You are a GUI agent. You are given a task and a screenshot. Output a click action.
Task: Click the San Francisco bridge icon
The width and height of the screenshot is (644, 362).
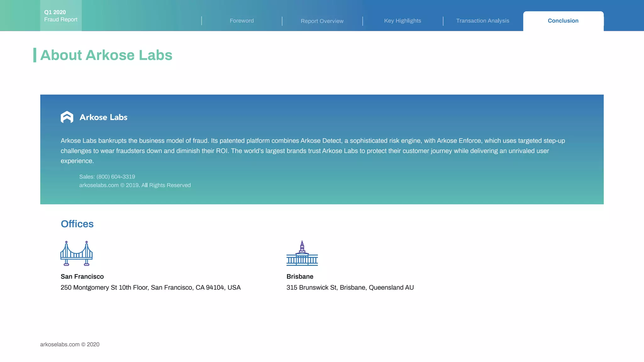point(76,253)
